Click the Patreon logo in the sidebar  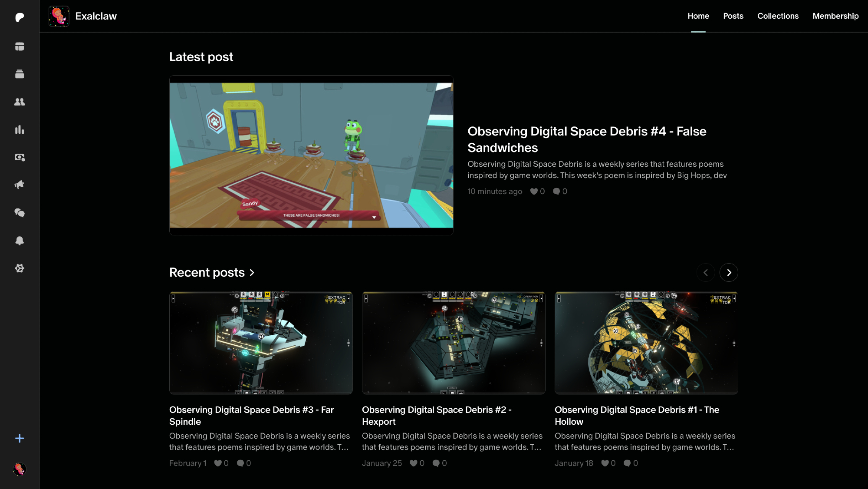pos(20,17)
